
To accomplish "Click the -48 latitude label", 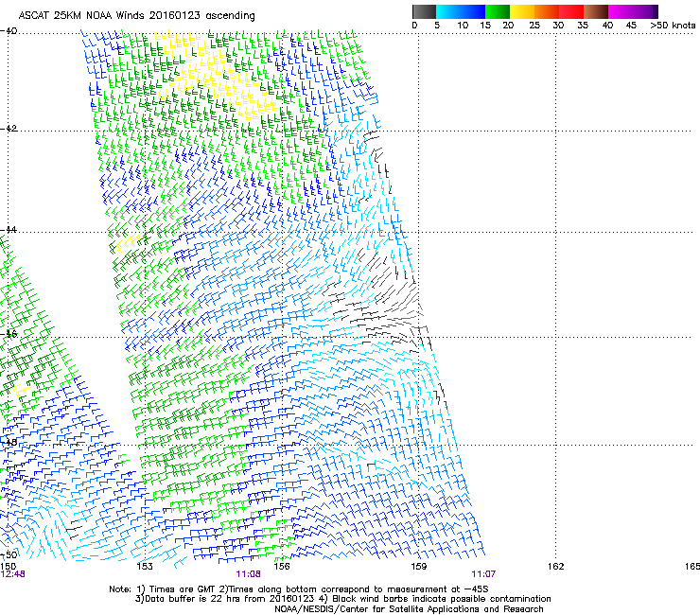I will click(x=9, y=442).
